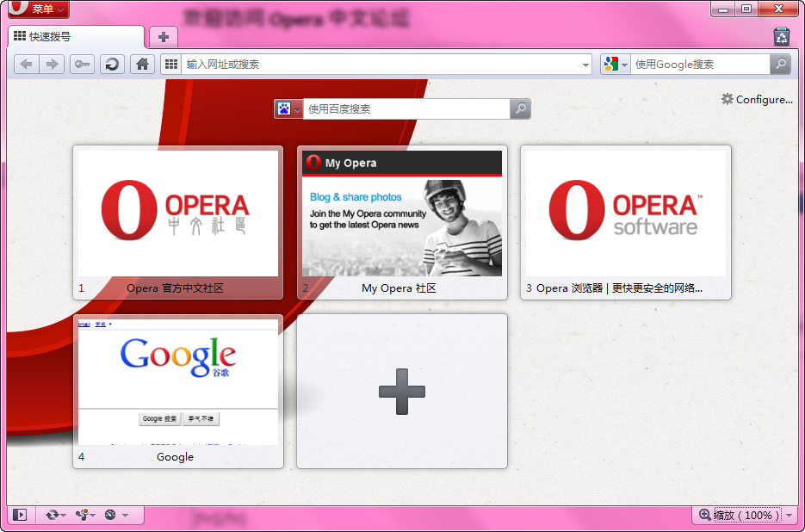The width and height of the screenshot is (805, 532).
Task: Focus the address field 输入网址或搜索
Action: (x=381, y=65)
